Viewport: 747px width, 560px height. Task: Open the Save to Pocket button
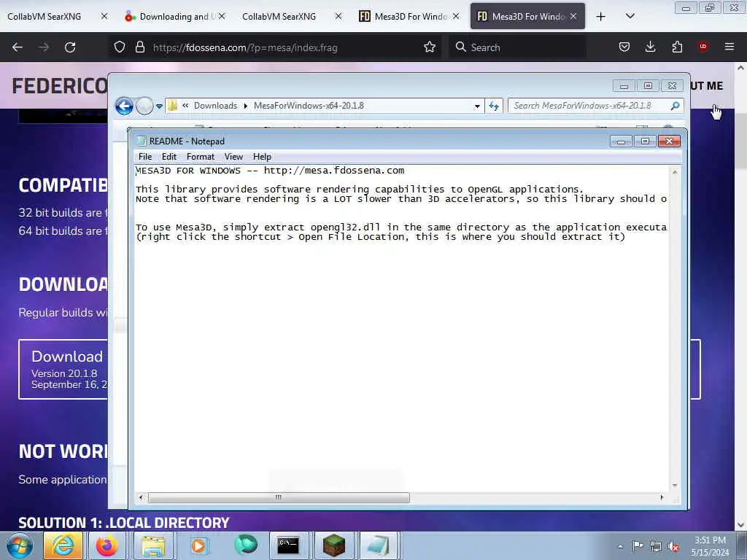(624, 47)
